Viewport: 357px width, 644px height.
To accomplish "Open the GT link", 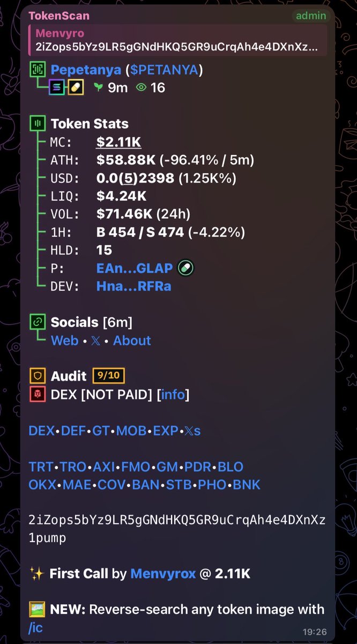I will click(101, 430).
